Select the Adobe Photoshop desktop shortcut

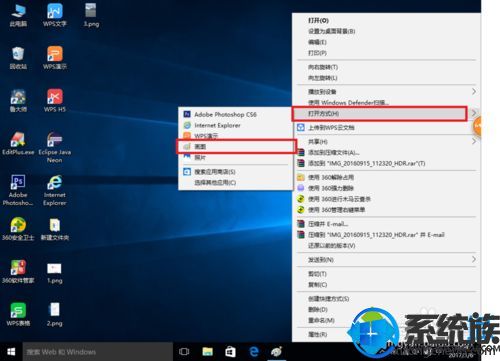click(18, 190)
